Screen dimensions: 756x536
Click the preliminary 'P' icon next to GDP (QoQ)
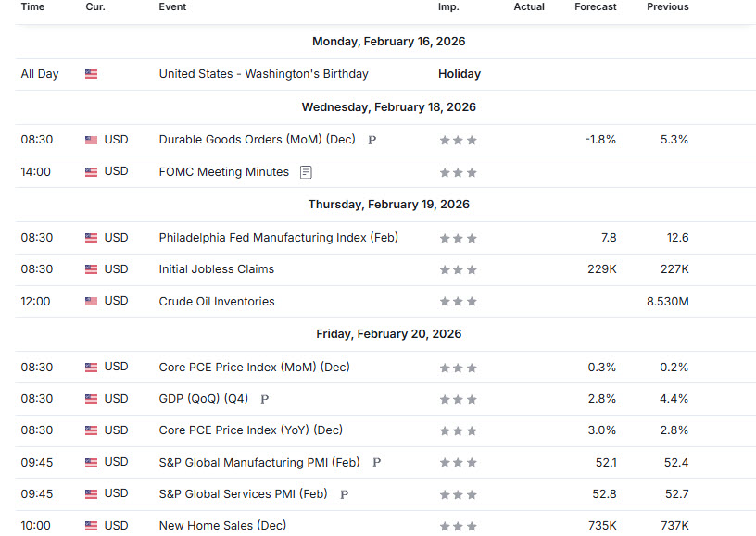click(x=265, y=400)
